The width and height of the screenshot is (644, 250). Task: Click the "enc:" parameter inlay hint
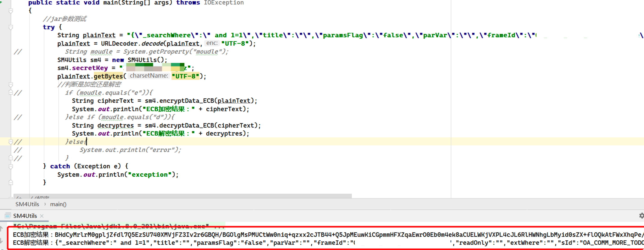212,43
